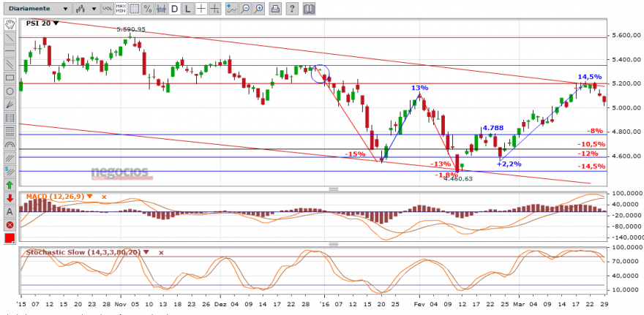Open the book manual icon
644x315 pixels.
(x=310, y=8)
